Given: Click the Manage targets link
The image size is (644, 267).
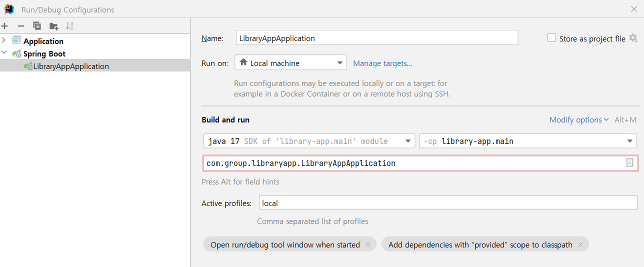Looking at the screenshot, I should [x=382, y=63].
